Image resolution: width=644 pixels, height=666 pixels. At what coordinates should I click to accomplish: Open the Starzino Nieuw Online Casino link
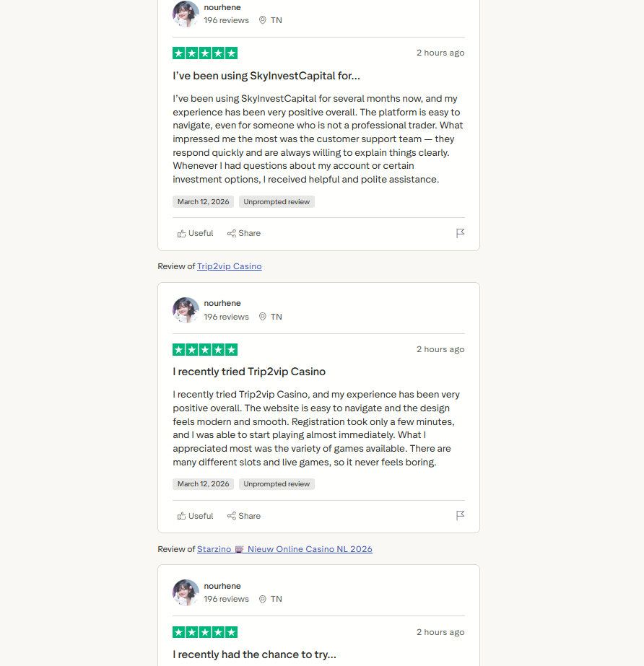[x=284, y=549]
